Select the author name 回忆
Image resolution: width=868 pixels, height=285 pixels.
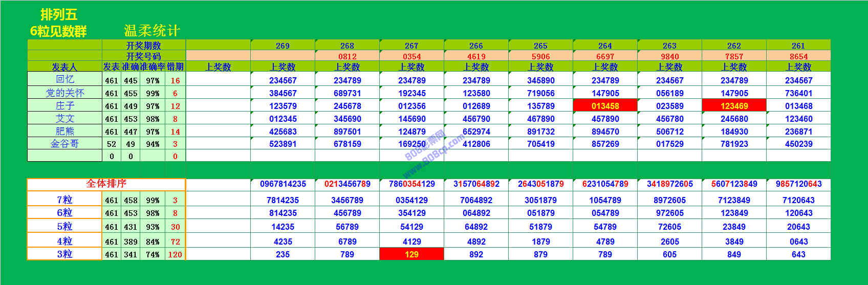[64, 79]
